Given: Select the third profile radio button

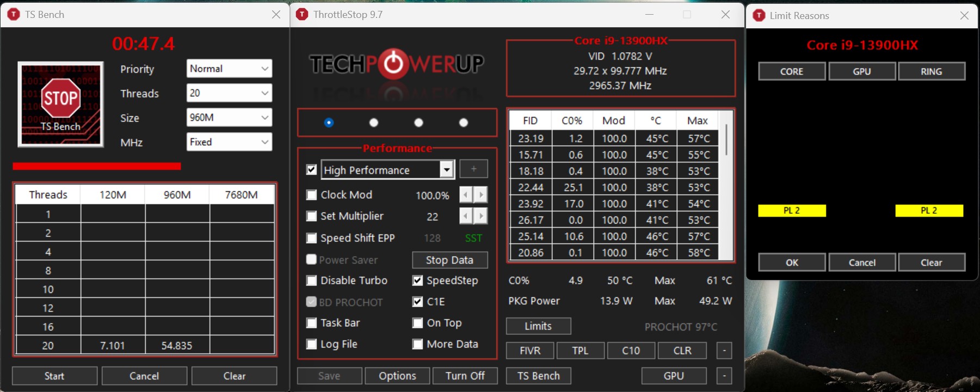Looking at the screenshot, I should [418, 122].
